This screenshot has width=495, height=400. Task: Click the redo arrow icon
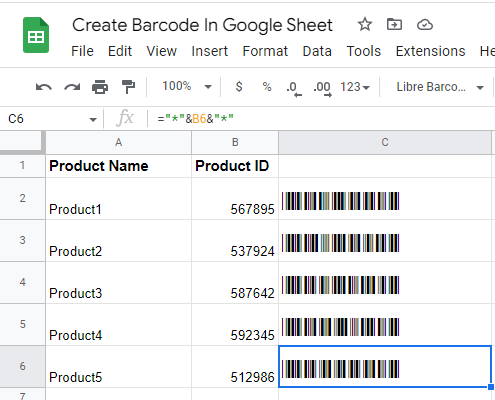[x=72, y=87]
